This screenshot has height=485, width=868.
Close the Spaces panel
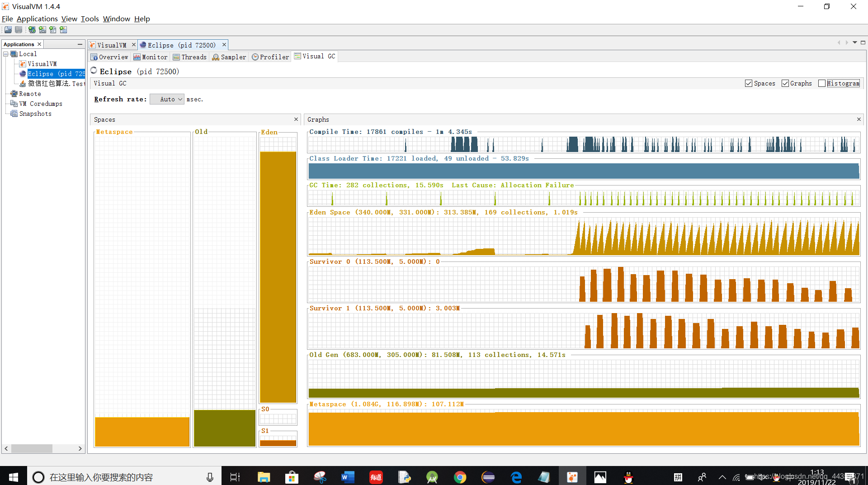pyautogui.click(x=296, y=119)
